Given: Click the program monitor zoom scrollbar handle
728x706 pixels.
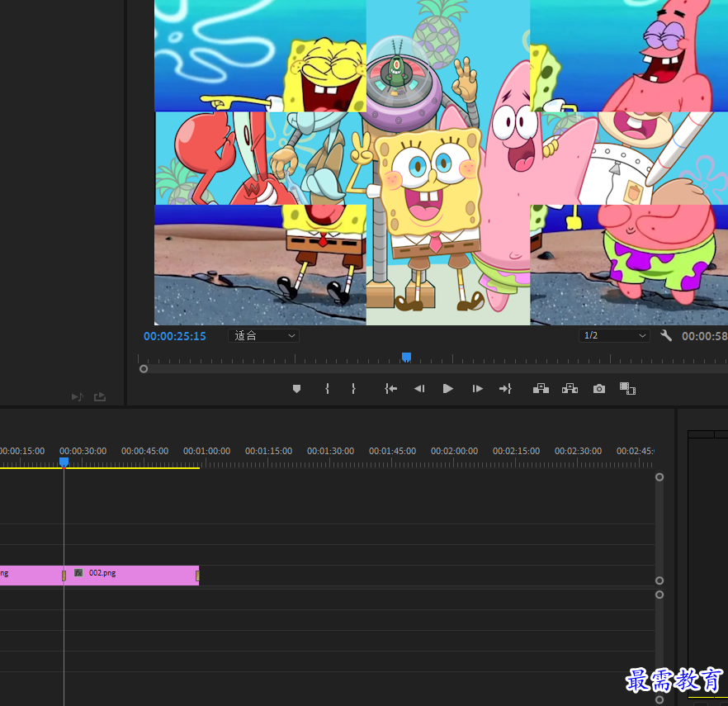Looking at the screenshot, I should 144,369.
